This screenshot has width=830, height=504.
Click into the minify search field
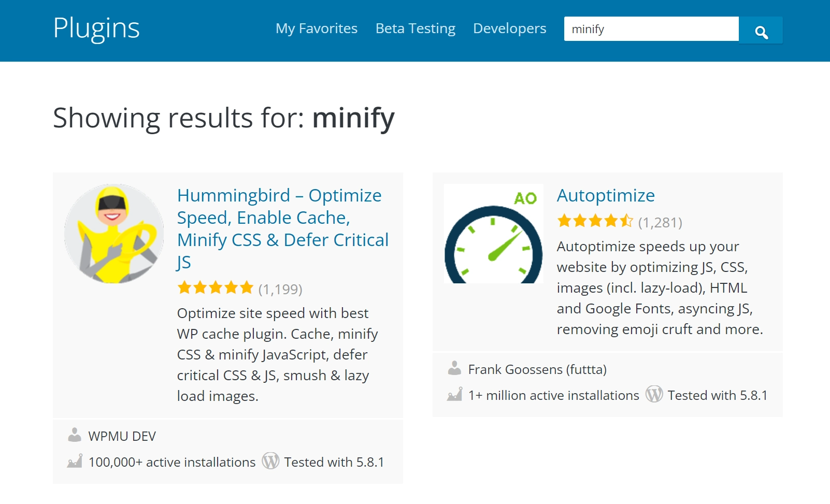(651, 29)
